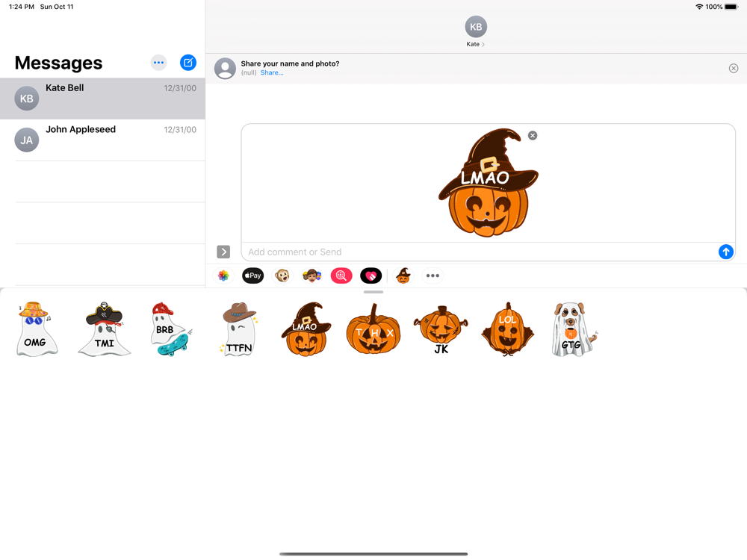Open the Messages more options button
The image size is (747, 560).
point(158,63)
